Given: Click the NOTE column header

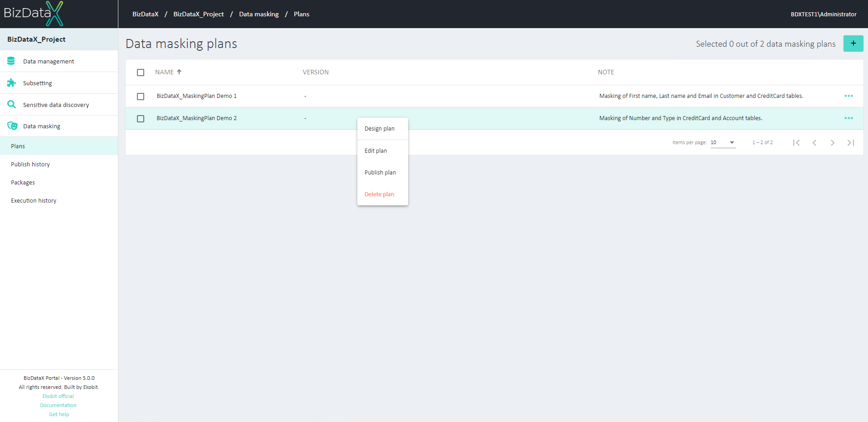Looking at the screenshot, I should [606, 72].
